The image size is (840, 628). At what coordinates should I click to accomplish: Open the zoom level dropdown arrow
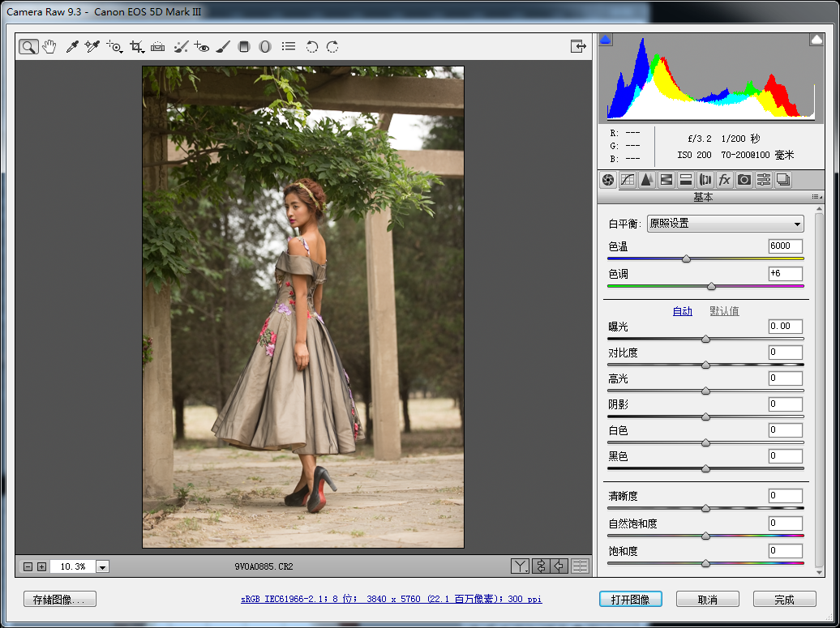(x=103, y=566)
